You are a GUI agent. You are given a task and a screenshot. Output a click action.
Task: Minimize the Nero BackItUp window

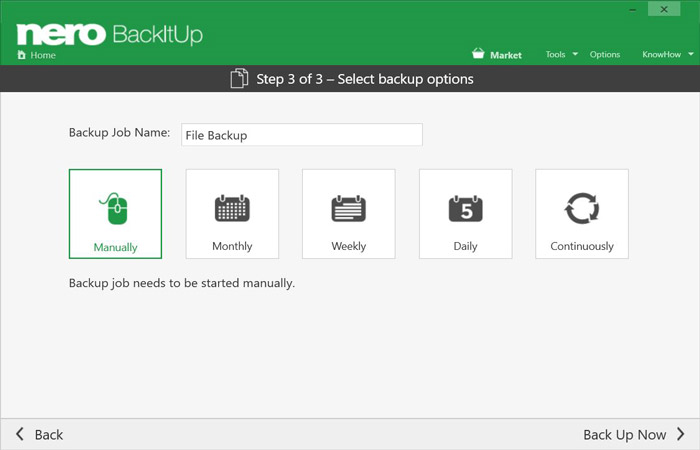633,9
